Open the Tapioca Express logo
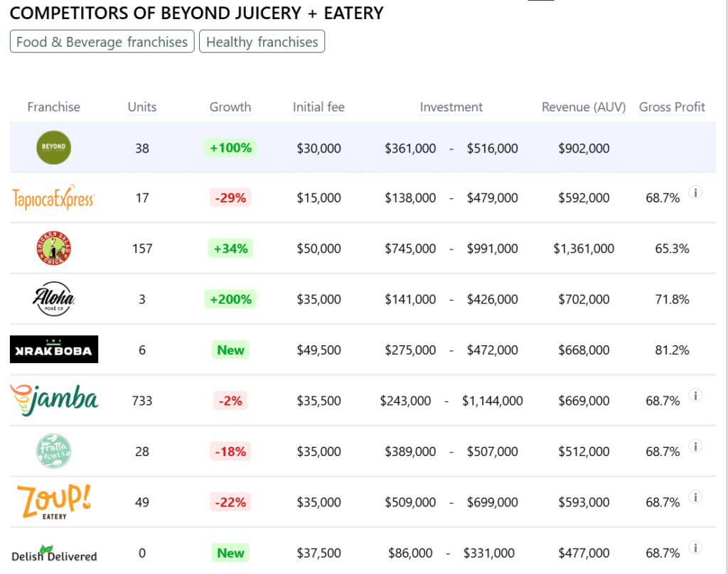Viewport: 728px width, 574px height. tap(53, 197)
